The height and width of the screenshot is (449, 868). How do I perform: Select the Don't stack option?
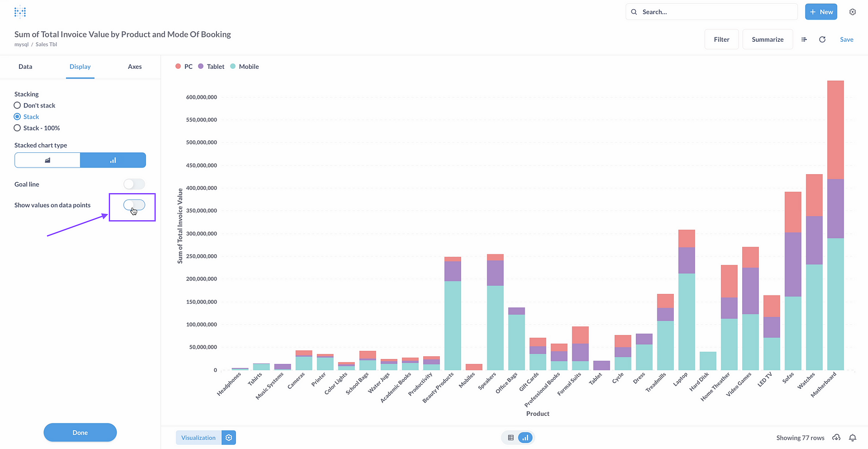17,106
